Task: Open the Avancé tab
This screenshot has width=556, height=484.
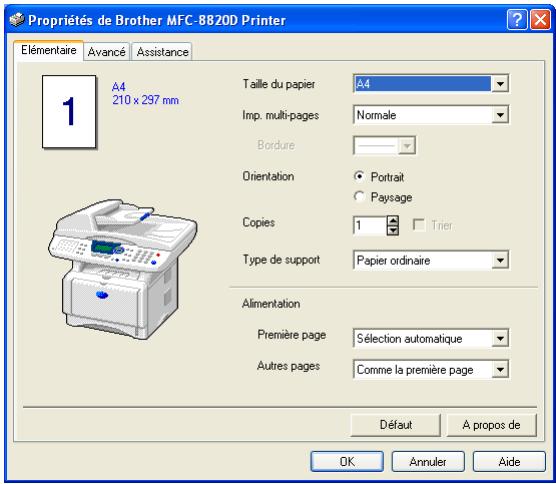Action: tap(106, 52)
